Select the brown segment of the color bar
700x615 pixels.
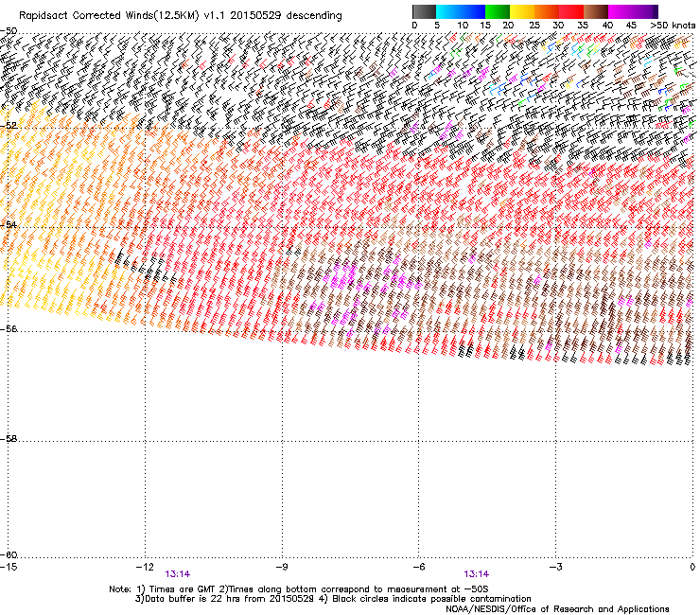(596, 11)
